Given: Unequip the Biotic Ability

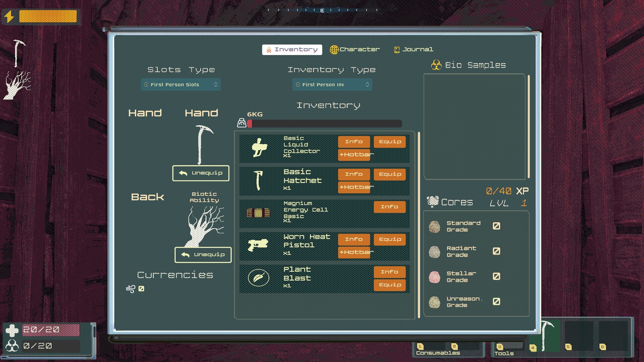Looking at the screenshot, I should [203, 255].
